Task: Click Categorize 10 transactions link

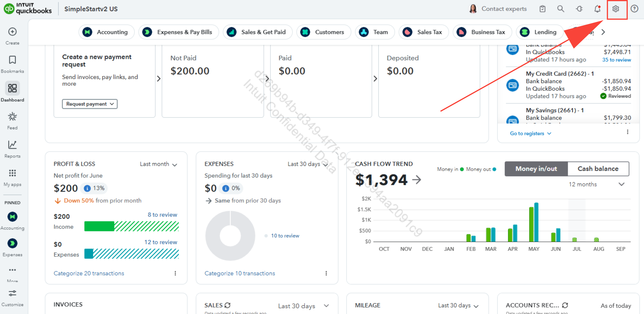Action: 240,274
